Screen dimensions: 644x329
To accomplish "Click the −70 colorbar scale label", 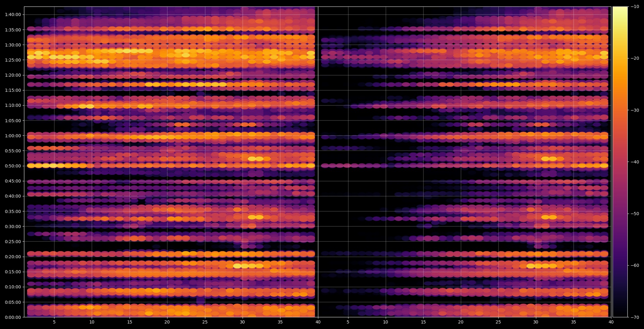I will coord(635,317).
